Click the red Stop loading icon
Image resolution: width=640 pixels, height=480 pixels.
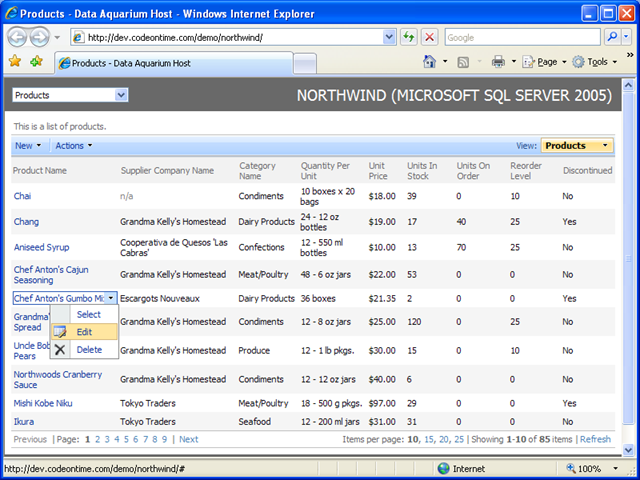(429, 37)
